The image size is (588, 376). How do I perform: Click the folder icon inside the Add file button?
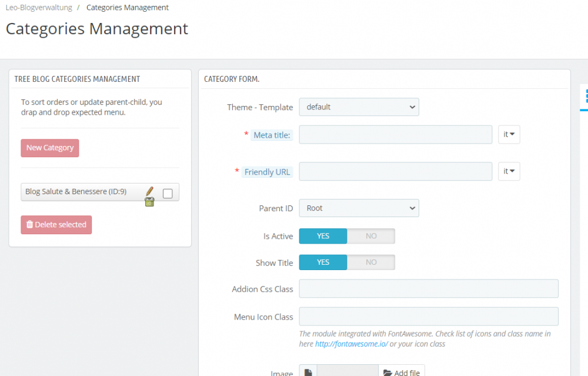389,371
